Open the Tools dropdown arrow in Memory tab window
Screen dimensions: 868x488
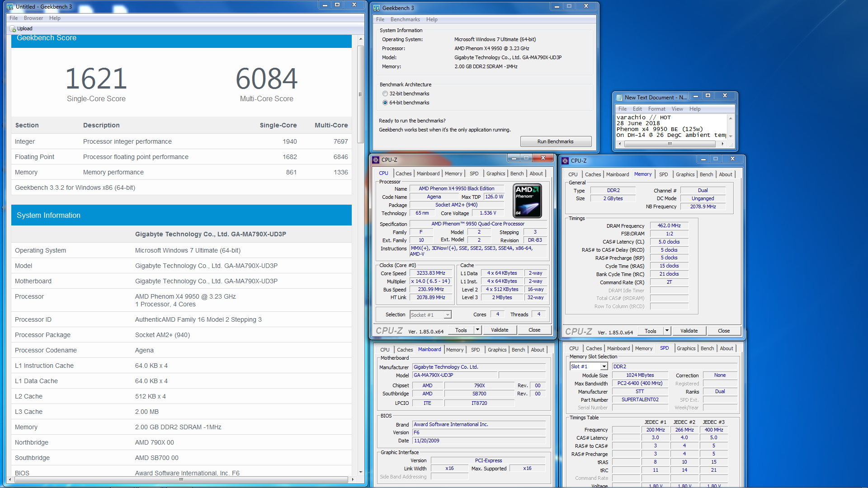pyautogui.click(x=667, y=331)
